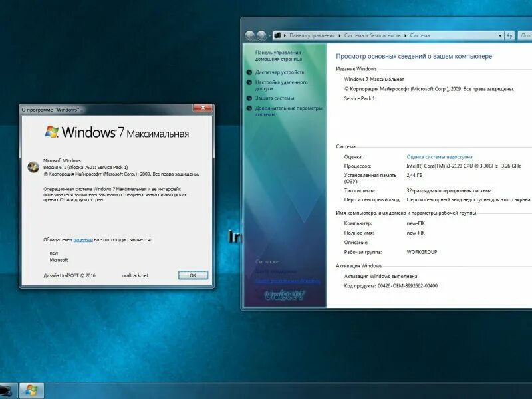Open 'Диспетчер устройств' sidebar link
This screenshot has width=532, height=399.
click(279, 72)
